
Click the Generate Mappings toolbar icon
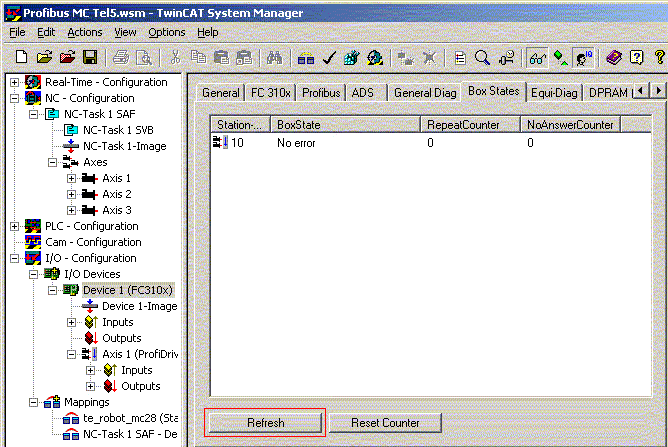pos(306,57)
